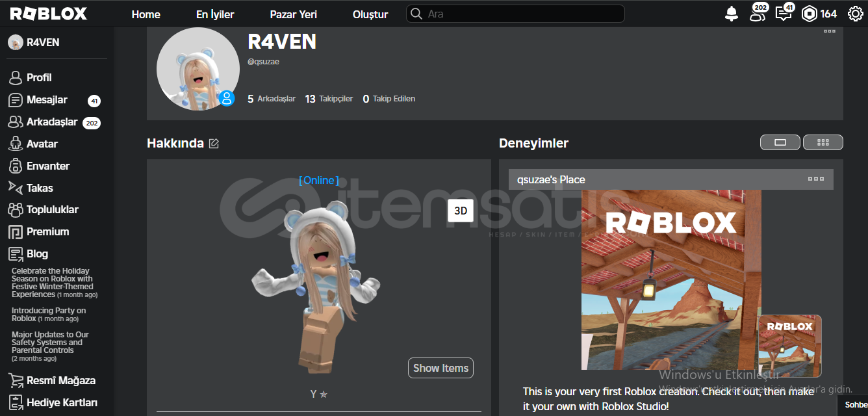Open friend requests icon showing 202
This screenshot has width=868, height=416.
coord(758,13)
